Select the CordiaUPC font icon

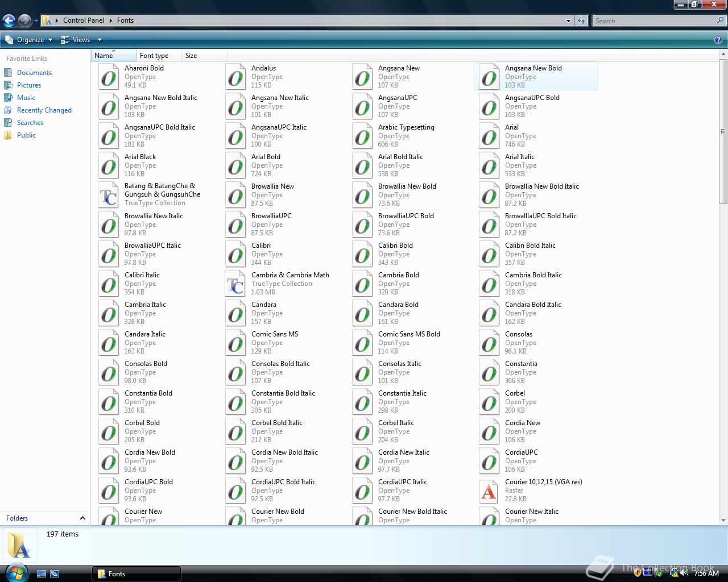click(489, 461)
